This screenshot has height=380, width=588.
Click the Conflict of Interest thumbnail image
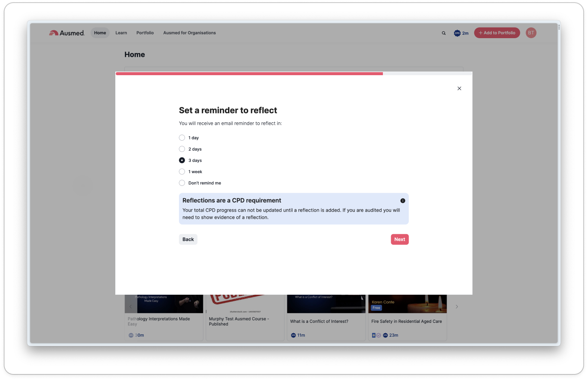point(326,304)
